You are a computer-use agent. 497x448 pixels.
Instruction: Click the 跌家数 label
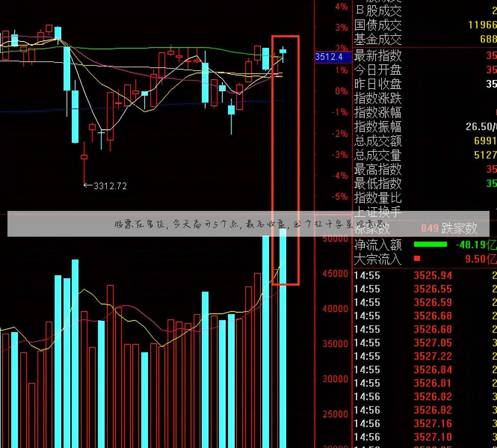tap(459, 228)
